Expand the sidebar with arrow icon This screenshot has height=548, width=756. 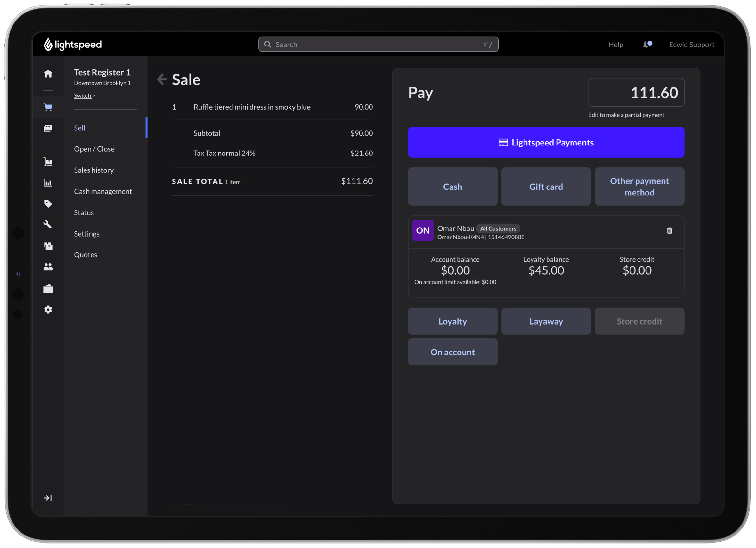48,498
